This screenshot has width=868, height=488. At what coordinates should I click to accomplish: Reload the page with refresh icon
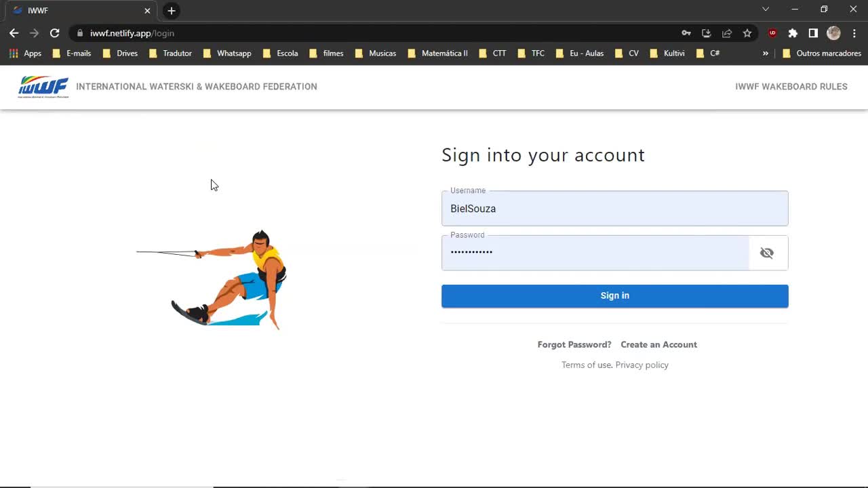point(55,33)
